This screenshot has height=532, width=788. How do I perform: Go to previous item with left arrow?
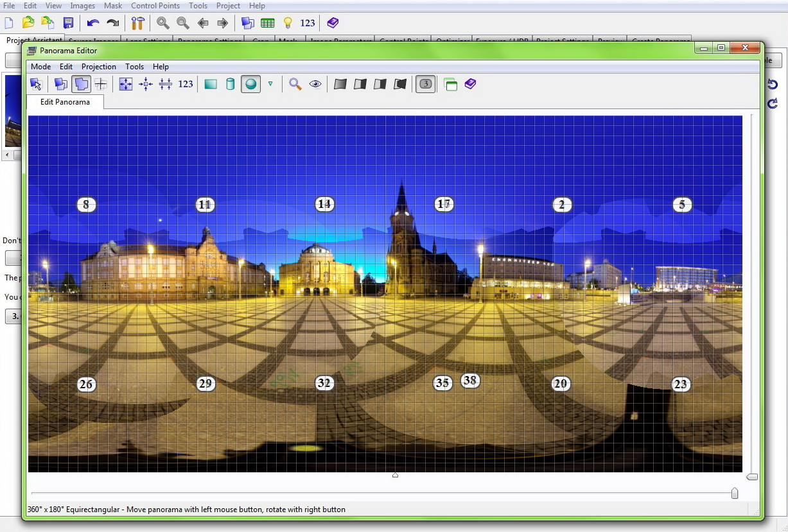[203, 23]
